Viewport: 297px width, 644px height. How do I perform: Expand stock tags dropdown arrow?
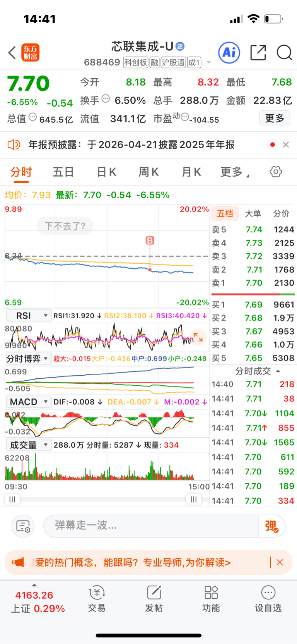[x=209, y=62]
